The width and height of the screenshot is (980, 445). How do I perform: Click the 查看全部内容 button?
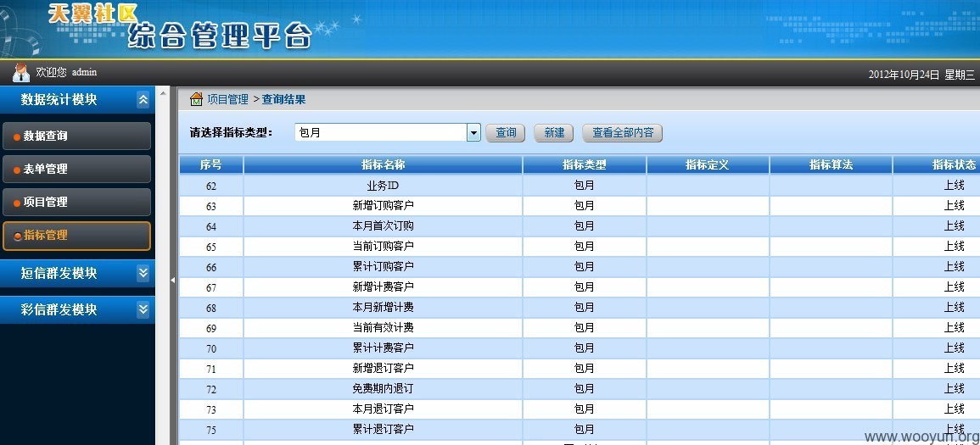pyautogui.click(x=623, y=133)
